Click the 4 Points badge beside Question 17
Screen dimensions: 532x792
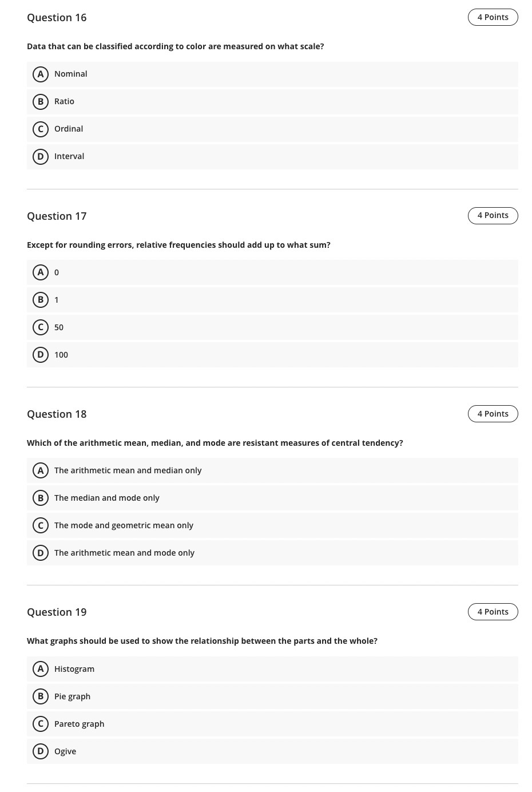click(493, 215)
